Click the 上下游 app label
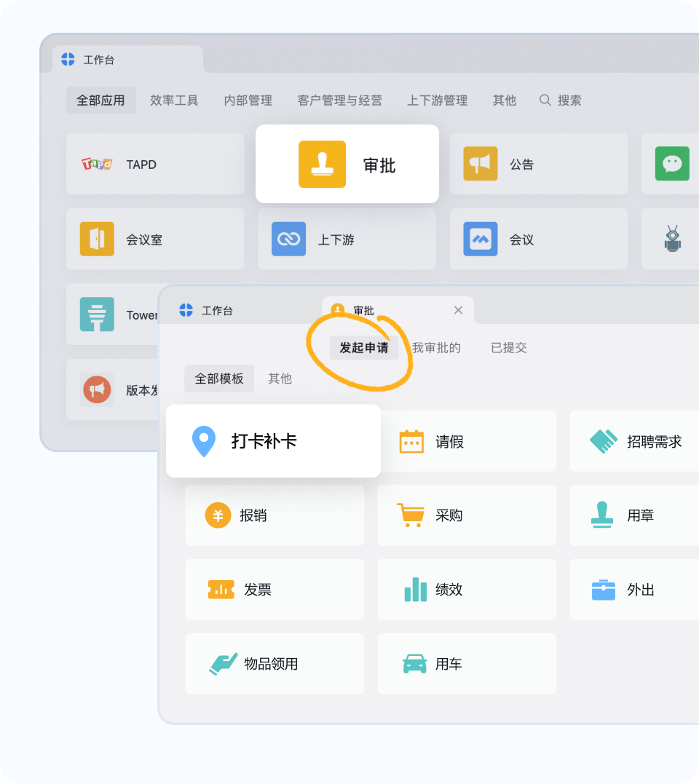The height and width of the screenshot is (784, 699). (x=336, y=239)
